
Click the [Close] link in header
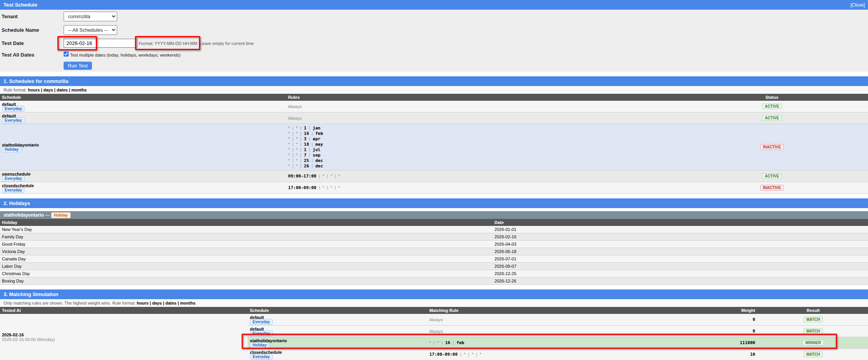click(x=857, y=5)
